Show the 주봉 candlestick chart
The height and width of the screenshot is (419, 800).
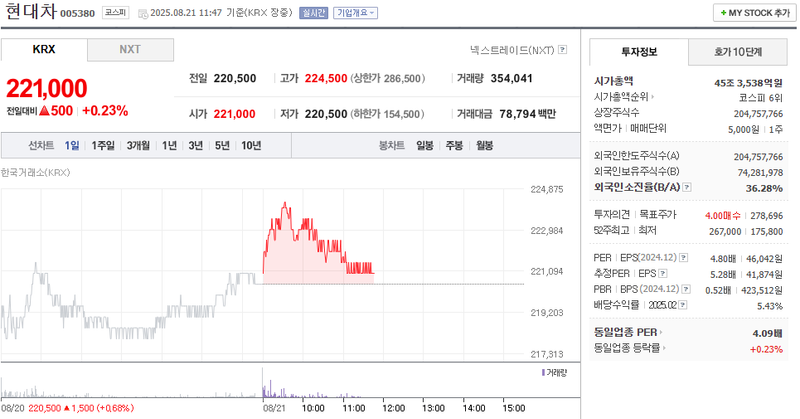(454, 145)
